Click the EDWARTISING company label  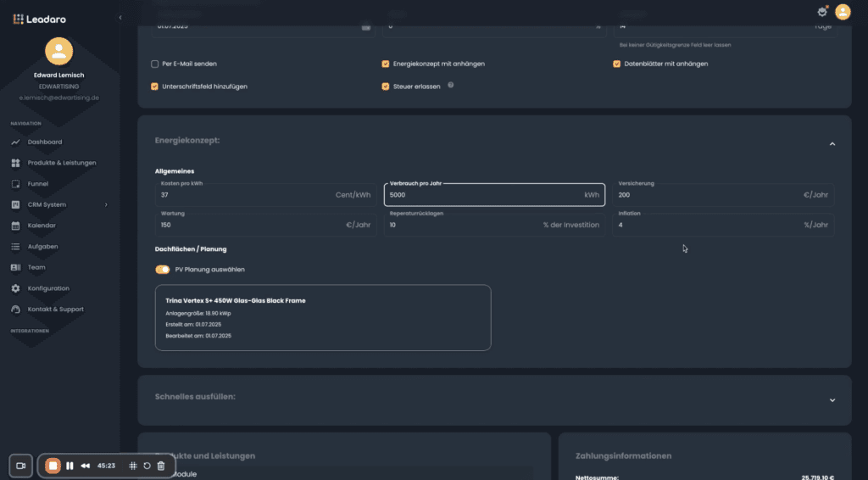coord(58,87)
